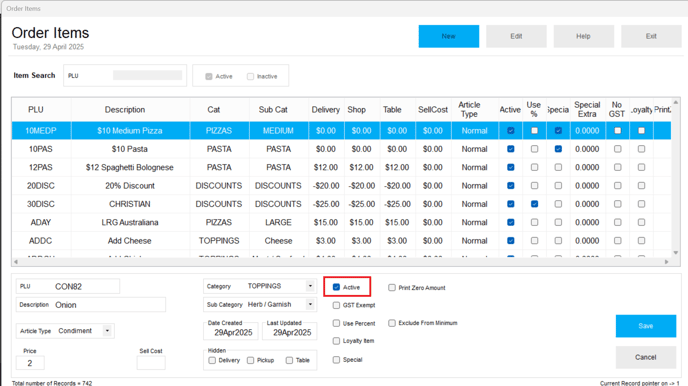The height and width of the screenshot is (386, 688).
Task: Toggle the Active checkbox for ADAY row
Action: click(510, 222)
